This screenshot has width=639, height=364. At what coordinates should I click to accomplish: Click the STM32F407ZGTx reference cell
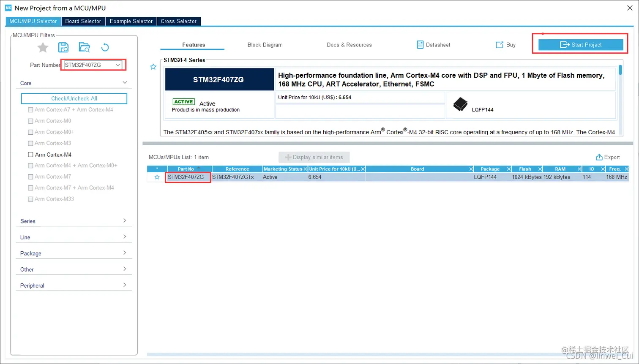(237, 177)
